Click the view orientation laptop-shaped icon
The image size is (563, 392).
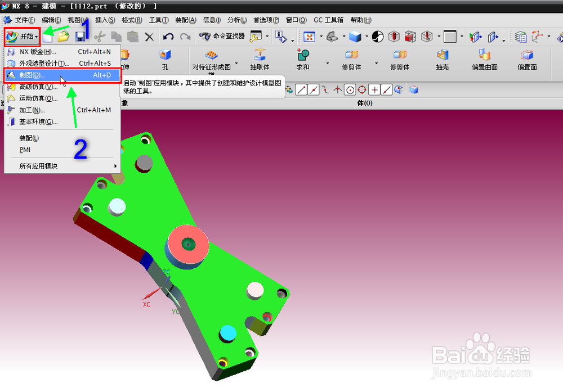[x=332, y=37]
